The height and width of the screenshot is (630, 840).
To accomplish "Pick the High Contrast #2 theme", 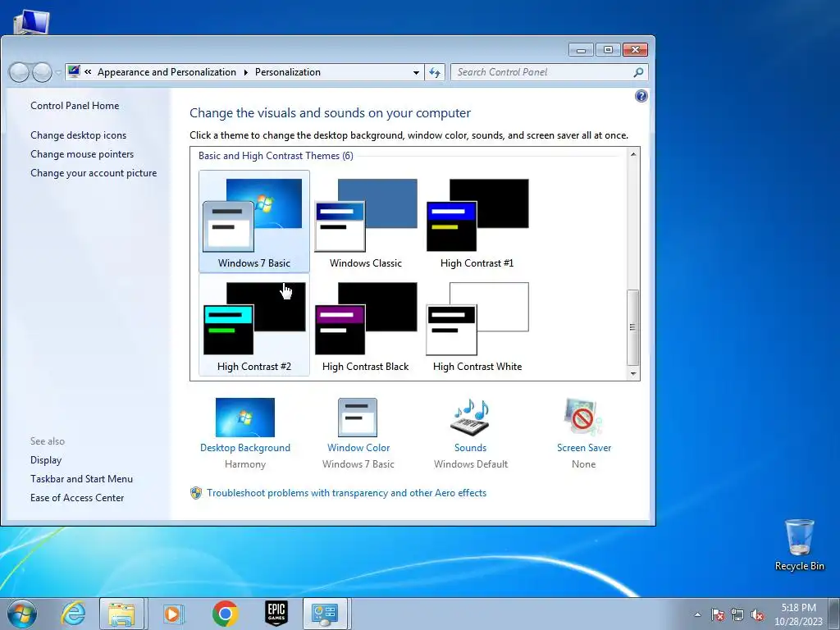I will 254,325.
